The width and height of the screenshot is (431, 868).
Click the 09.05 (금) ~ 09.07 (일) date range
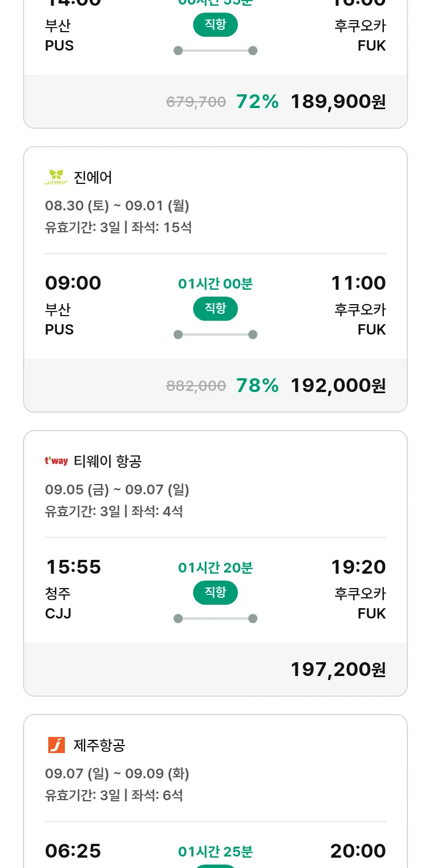pos(117,490)
